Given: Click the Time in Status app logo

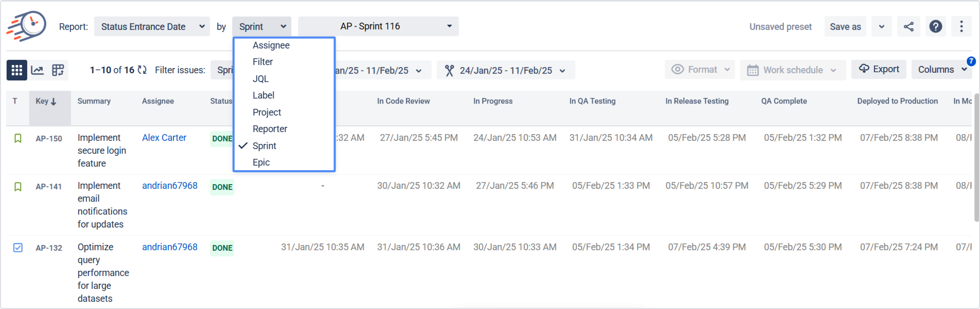Looking at the screenshot, I should 27,26.
